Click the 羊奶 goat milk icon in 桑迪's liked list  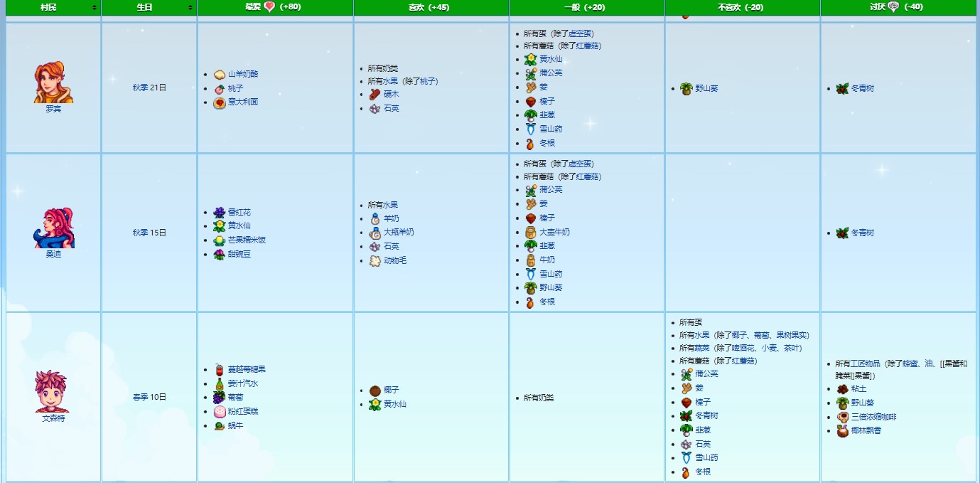click(x=375, y=218)
